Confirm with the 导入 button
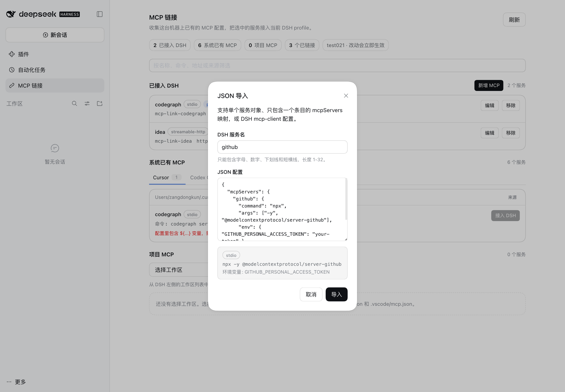Viewport: 565px width, 392px height. tap(337, 294)
